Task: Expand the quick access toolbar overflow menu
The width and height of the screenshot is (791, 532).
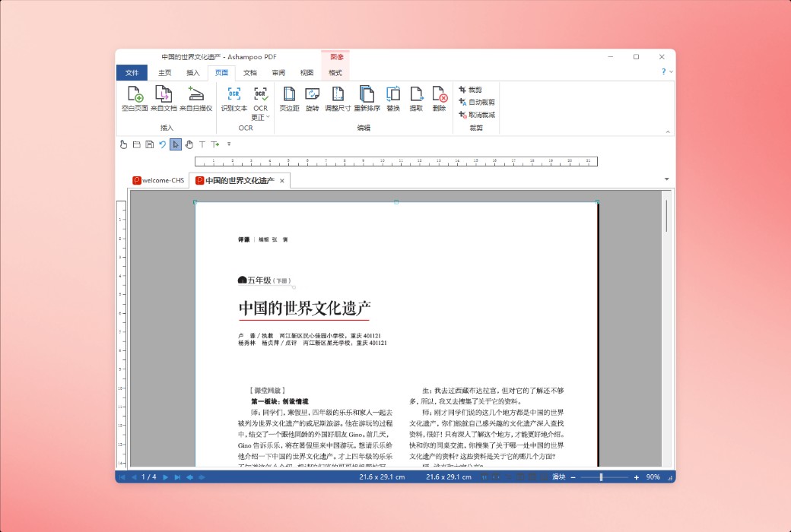Action: [228, 144]
